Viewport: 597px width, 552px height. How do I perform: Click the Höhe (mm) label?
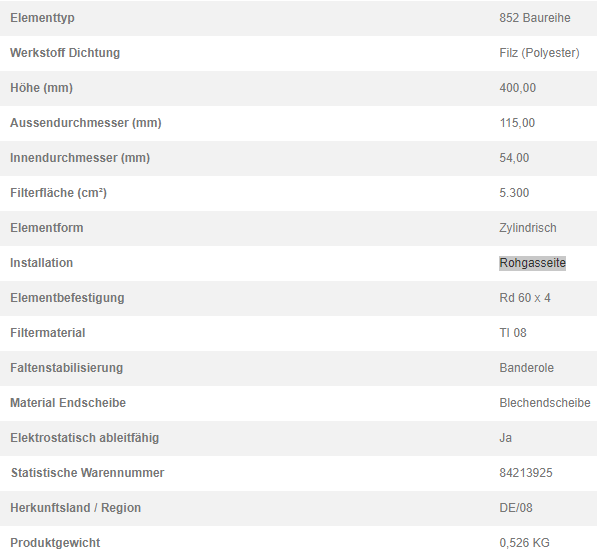(x=41, y=88)
